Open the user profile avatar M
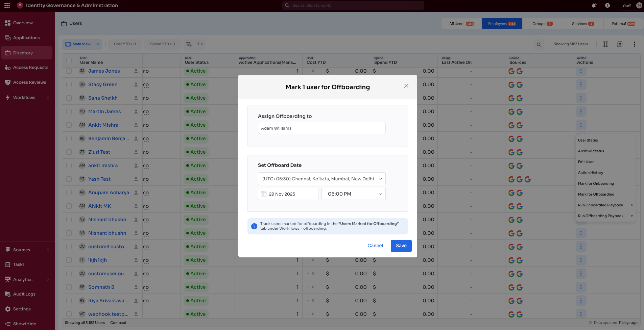The width and height of the screenshot is (644, 330). tap(639, 5)
